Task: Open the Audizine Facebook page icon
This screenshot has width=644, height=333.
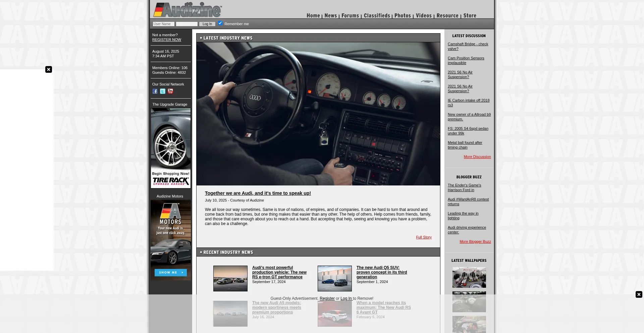Action: point(155,91)
